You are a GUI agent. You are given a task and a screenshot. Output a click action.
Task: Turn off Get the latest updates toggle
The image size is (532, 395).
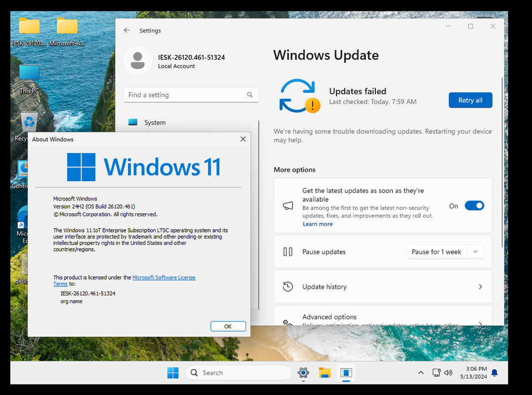pos(474,205)
